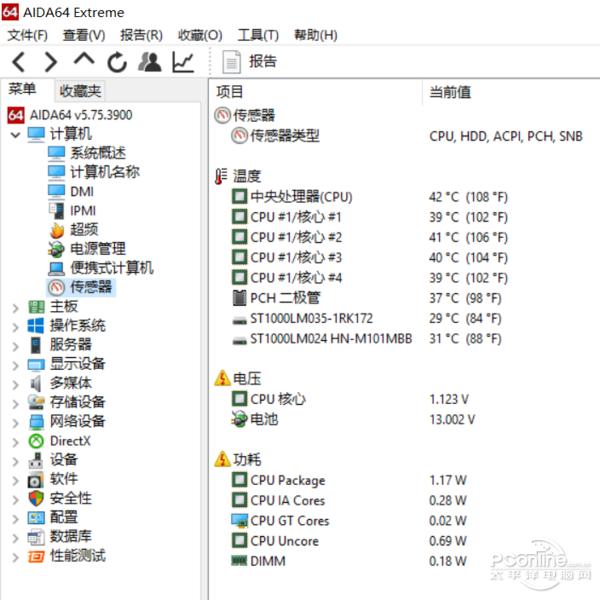This screenshot has height=600, width=600.
Task: Switch to the 菜单 tab
Action: (22, 89)
